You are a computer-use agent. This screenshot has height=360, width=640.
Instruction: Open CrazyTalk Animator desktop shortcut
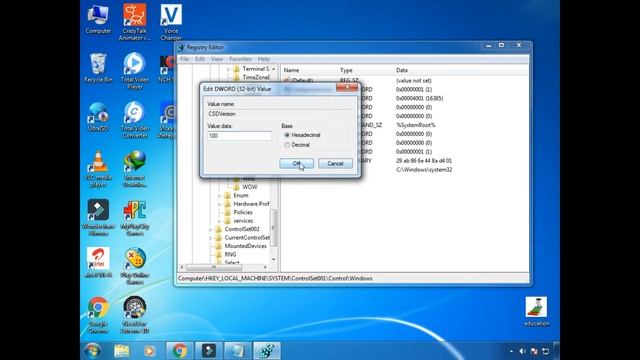pyautogui.click(x=135, y=22)
